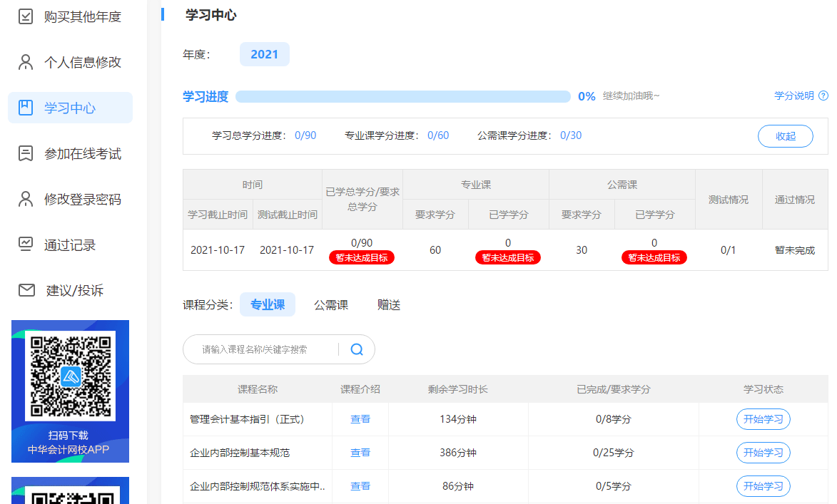Image resolution: width=837 pixels, height=504 pixels.
Task: Click the 学习中心 book icon
Action: pos(26,108)
